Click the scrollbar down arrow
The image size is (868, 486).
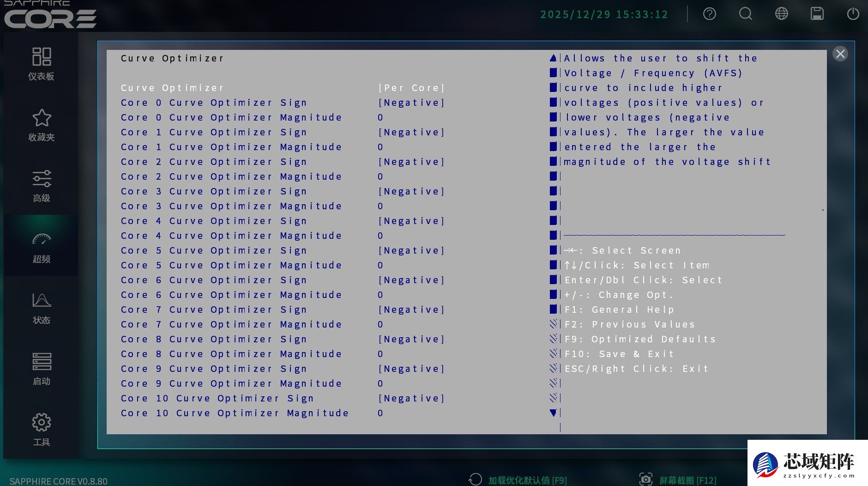553,413
